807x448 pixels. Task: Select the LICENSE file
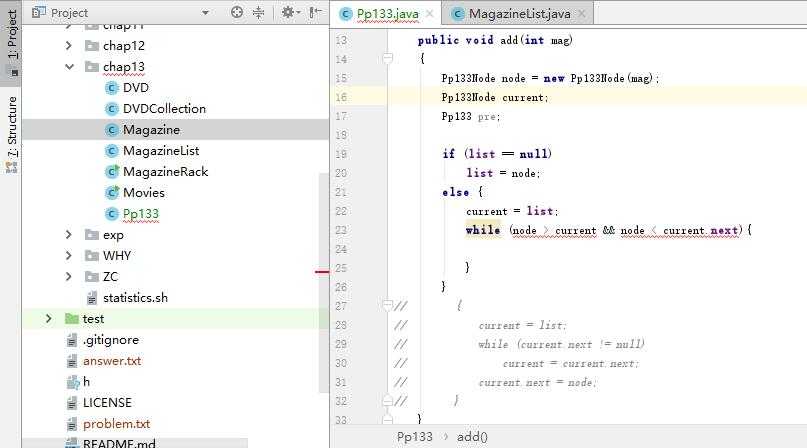107,403
